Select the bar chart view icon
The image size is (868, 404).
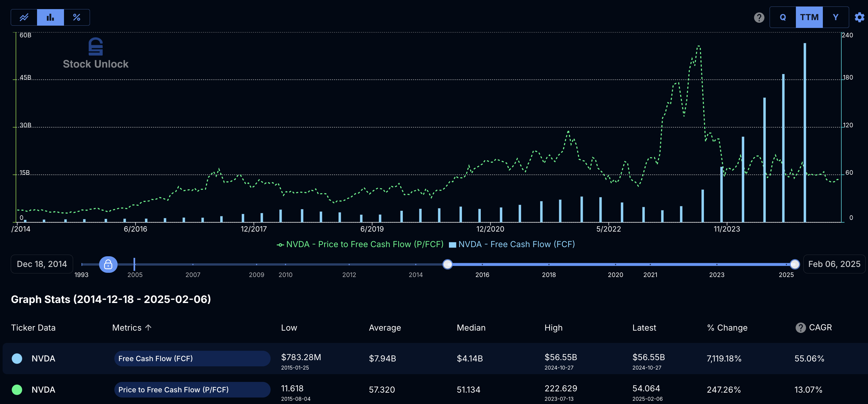[50, 17]
